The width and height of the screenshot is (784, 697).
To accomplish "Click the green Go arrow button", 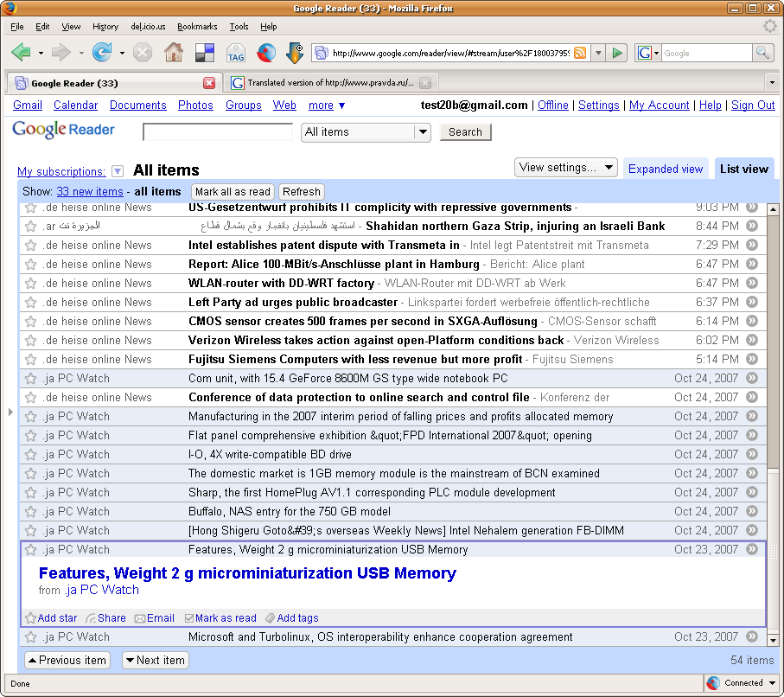I will pyautogui.click(x=617, y=53).
